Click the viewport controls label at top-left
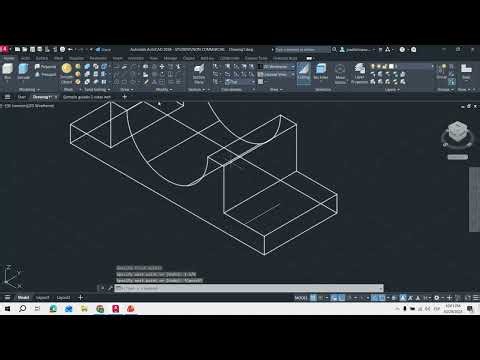The image size is (480, 360). (x=27, y=106)
